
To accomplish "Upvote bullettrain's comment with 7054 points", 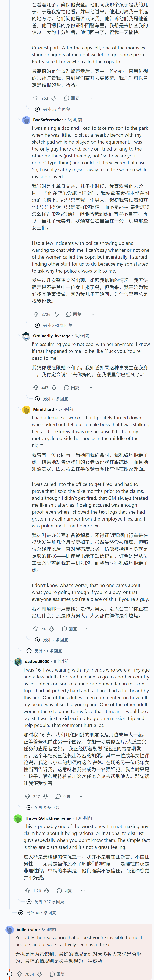I will pyautogui.click(x=19, y=974).
